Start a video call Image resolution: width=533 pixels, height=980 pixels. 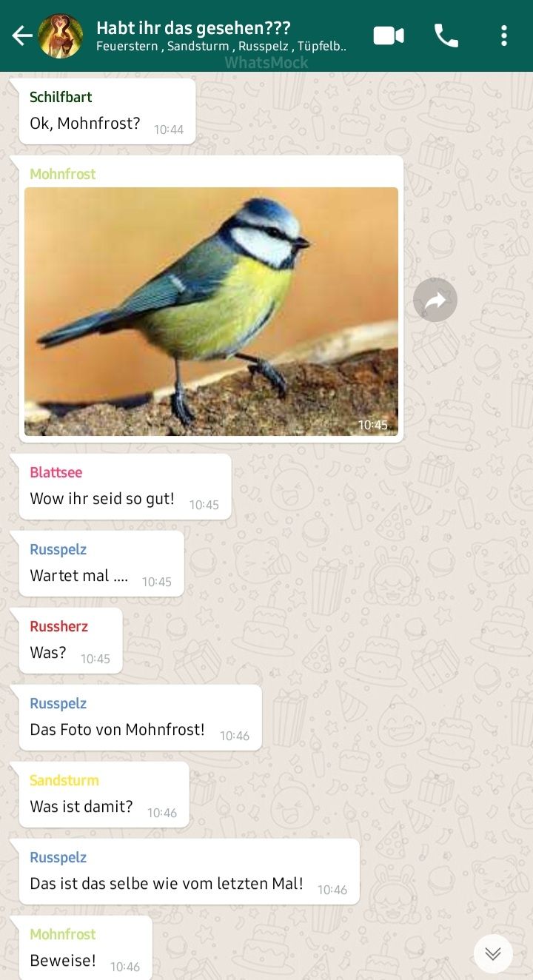tap(389, 36)
